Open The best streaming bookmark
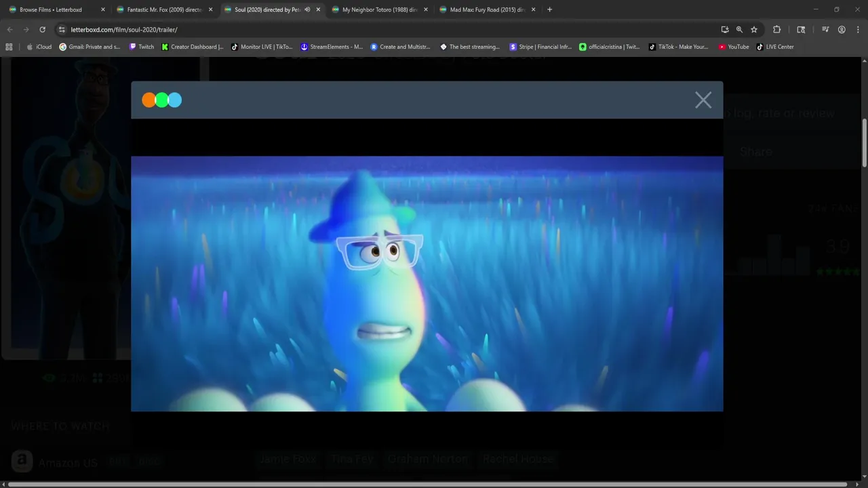868x488 pixels. tap(470, 47)
